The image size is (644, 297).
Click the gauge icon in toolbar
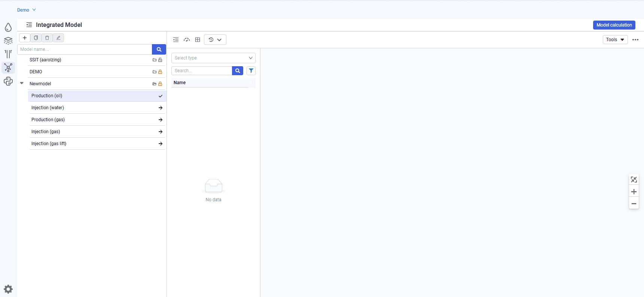coord(187,40)
